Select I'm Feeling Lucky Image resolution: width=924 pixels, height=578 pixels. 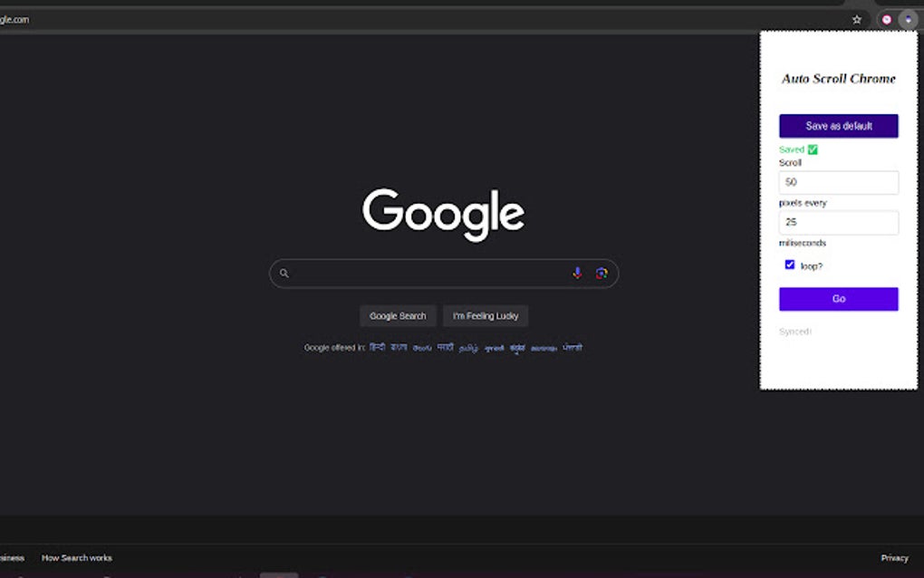tap(485, 315)
